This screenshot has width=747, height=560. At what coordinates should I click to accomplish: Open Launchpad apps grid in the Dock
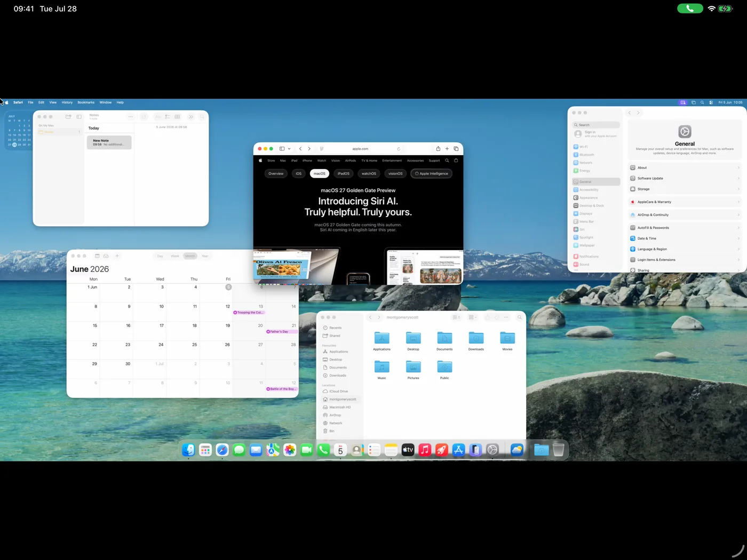click(x=205, y=450)
